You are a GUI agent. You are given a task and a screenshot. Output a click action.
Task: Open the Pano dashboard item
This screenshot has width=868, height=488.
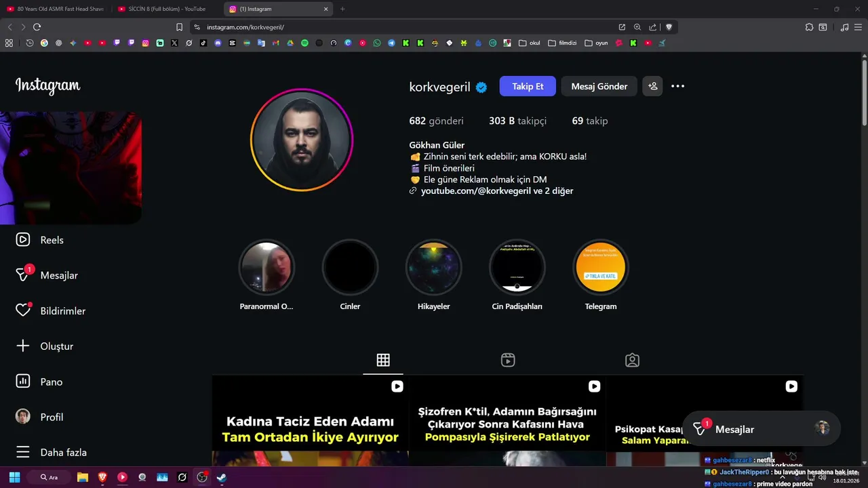[x=39, y=382]
